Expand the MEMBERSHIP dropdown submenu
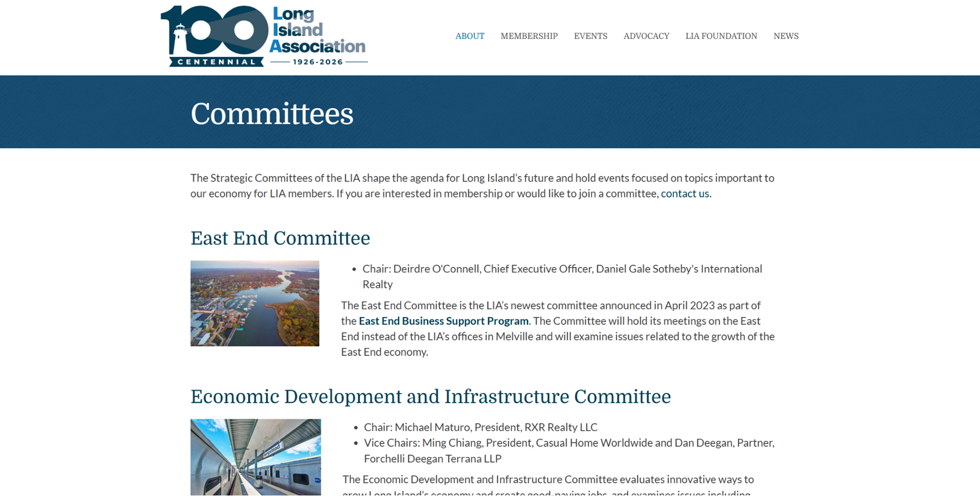980x496 pixels. pyautogui.click(x=529, y=36)
